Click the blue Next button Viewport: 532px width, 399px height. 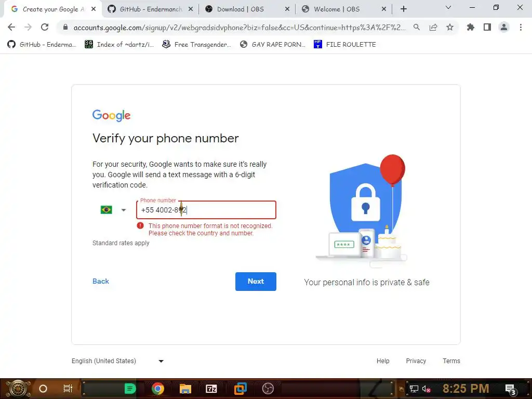coord(256,281)
